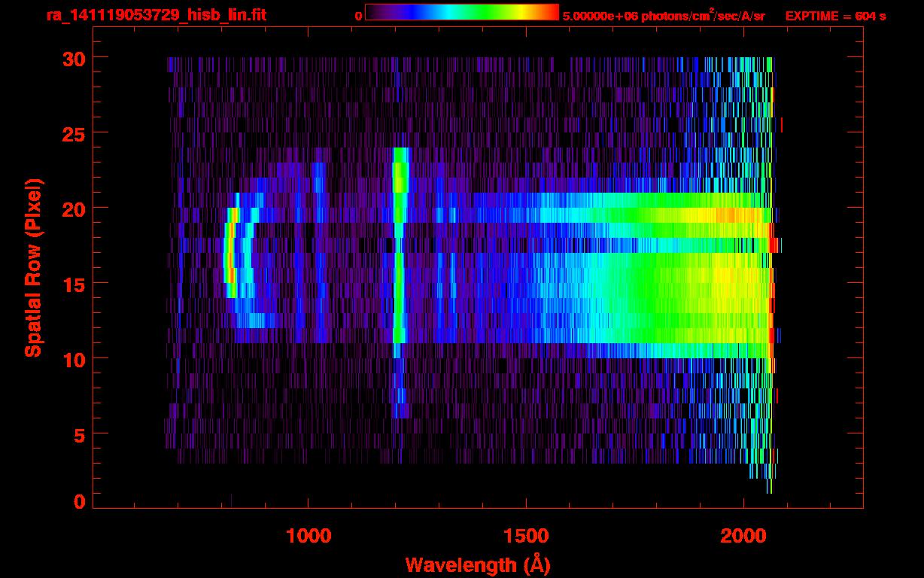
Task: Click the color bar minimum label 0
Action: (358, 15)
